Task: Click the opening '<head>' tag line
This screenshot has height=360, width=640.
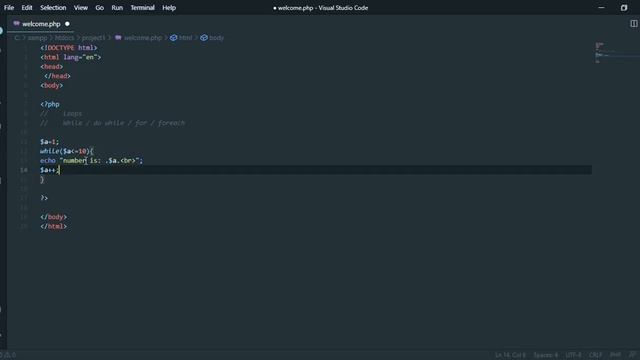Action: coord(51,67)
